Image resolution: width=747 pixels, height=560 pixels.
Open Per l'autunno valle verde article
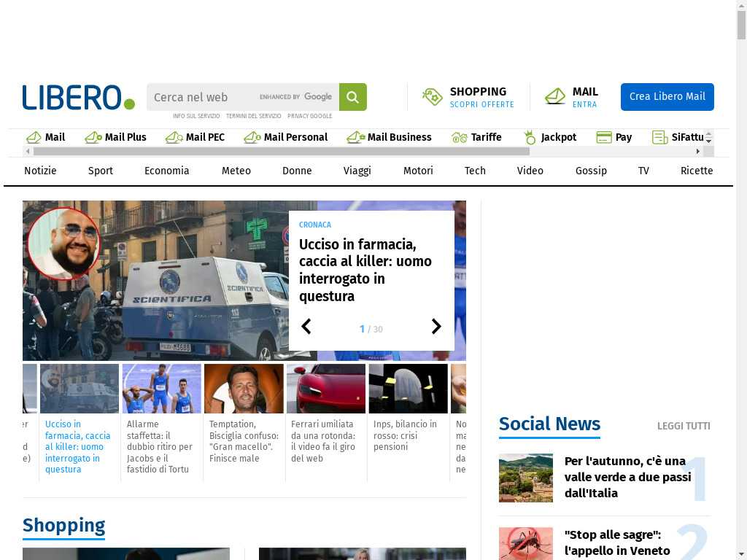click(x=627, y=477)
